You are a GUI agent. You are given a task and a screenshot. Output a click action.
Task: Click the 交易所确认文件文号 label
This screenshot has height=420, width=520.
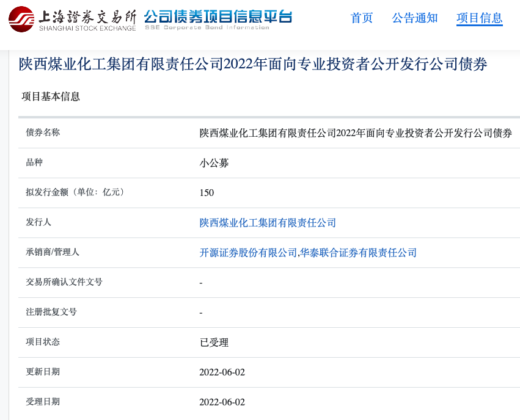tap(64, 282)
